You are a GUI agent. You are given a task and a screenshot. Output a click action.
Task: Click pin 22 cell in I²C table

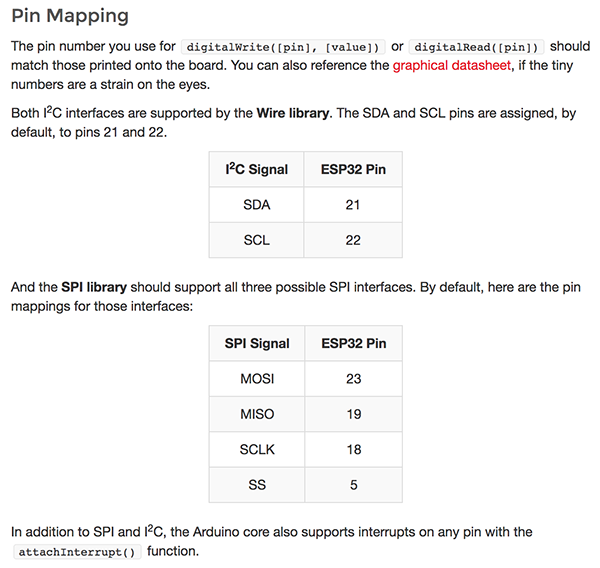coord(353,240)
